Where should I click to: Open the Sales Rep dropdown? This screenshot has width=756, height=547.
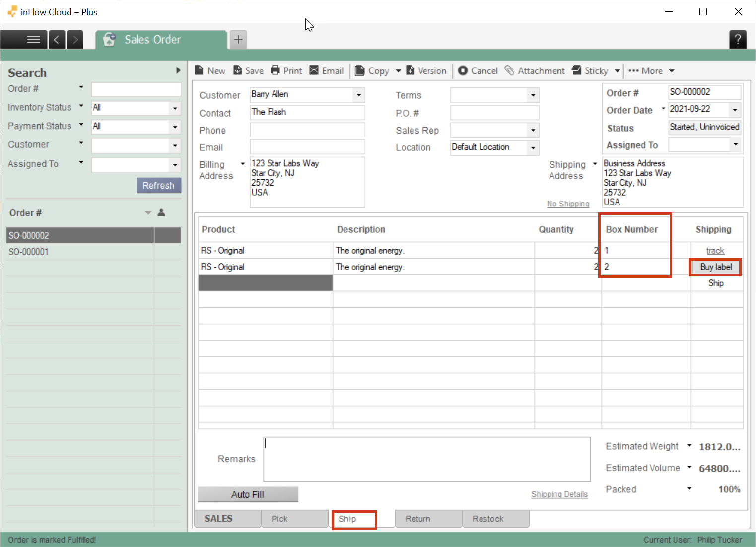[533, 130]
